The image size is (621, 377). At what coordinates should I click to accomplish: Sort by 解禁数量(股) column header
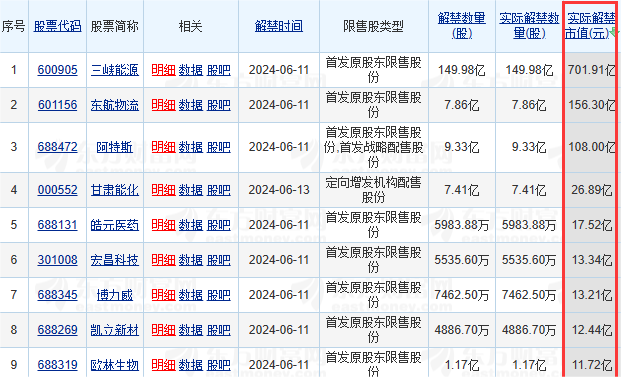pyautogui.click(x=462, y=26)
